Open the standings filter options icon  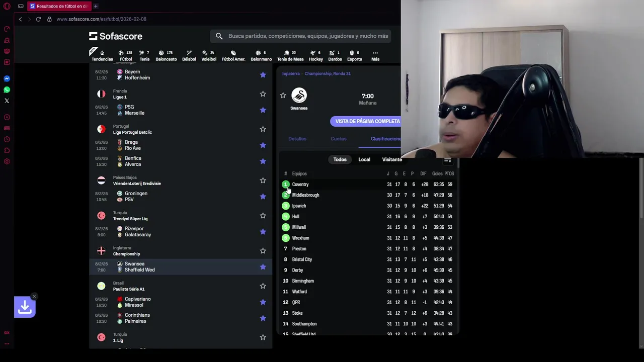point(447,160)
